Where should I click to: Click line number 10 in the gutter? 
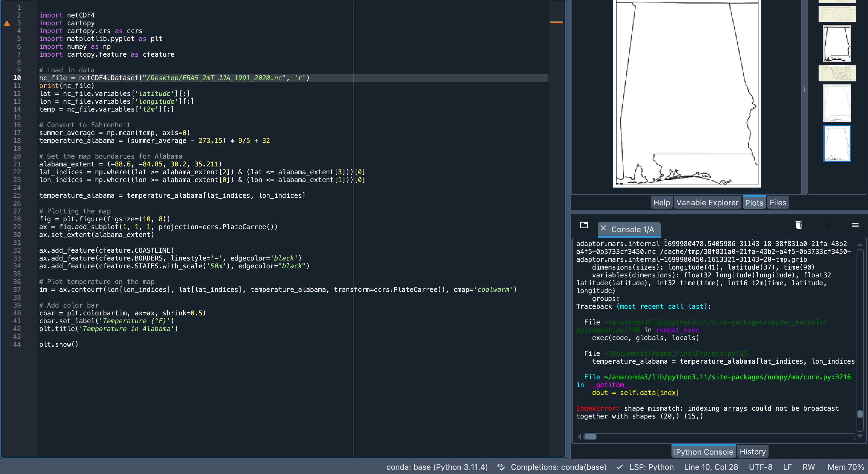click(x=17, y=78)
